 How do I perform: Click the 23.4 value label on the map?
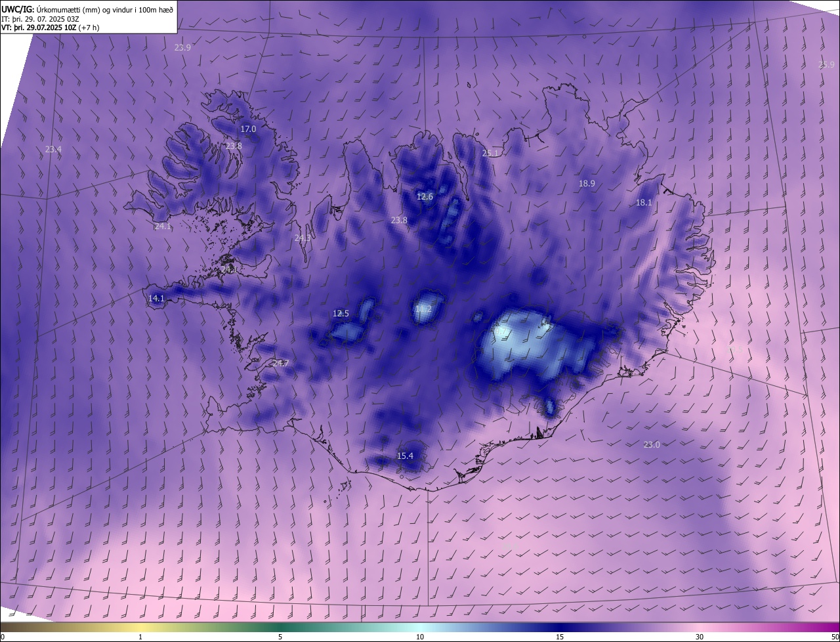(x=53, y=149)
